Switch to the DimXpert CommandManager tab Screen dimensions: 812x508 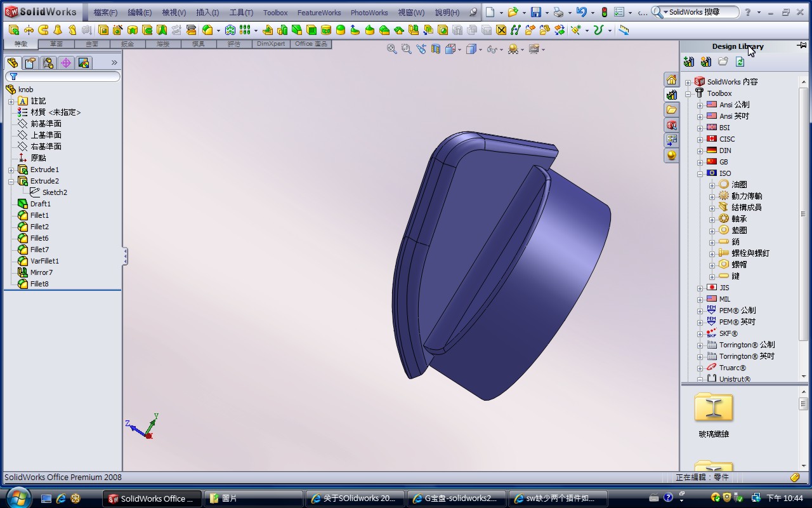point(271,44)
